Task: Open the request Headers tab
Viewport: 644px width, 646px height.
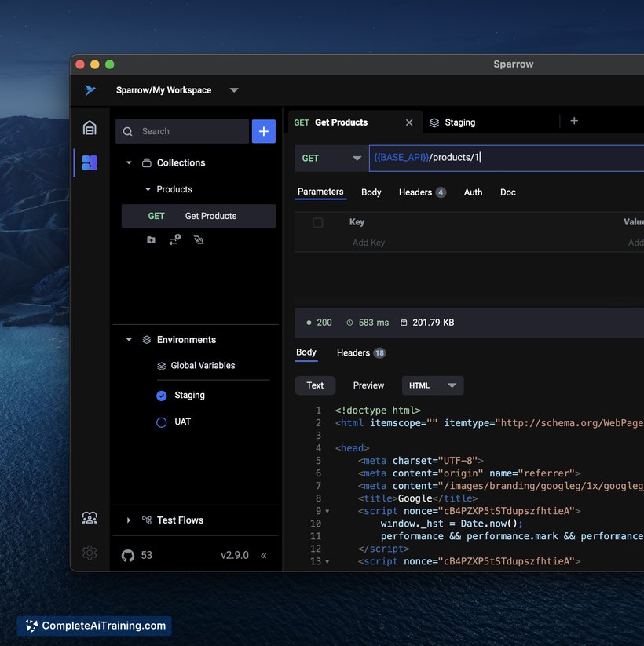Action: (x=422, y=192)
